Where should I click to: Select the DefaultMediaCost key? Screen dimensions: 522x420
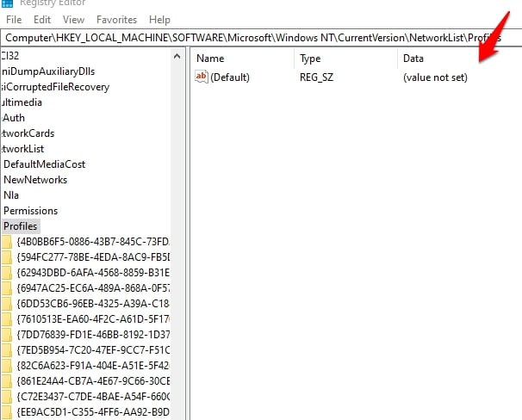(44, 164)
